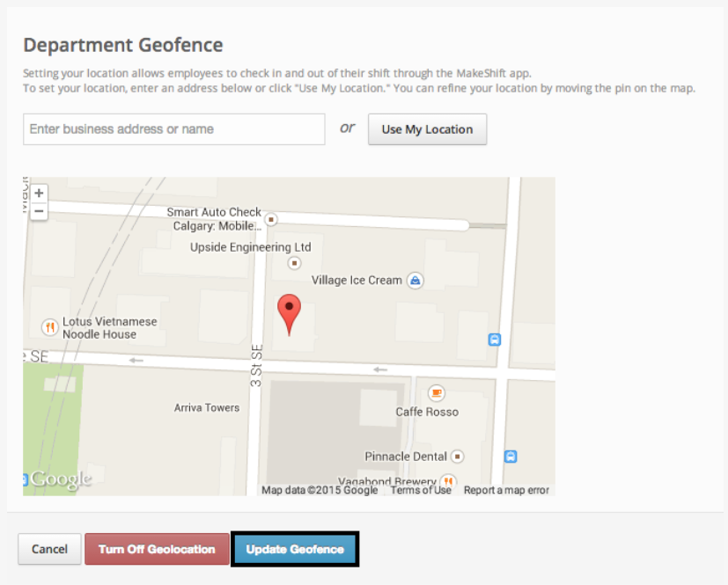The height and width of the screenshot is (585, 728).
Task: Click the Caffe Rosso map label
Action: (x=427, y=412)
